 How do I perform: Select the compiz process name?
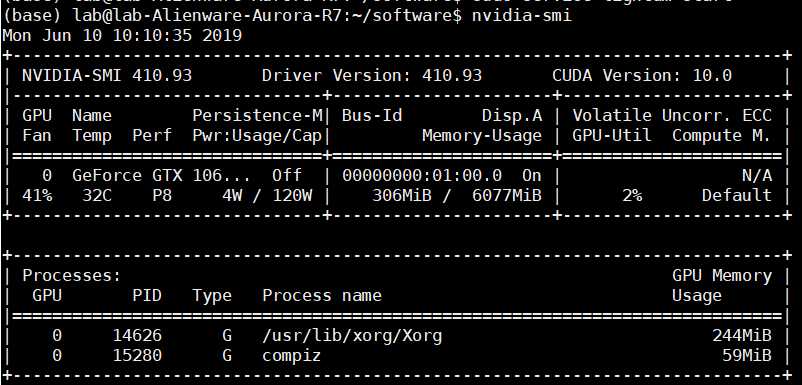tap(292, 355)
